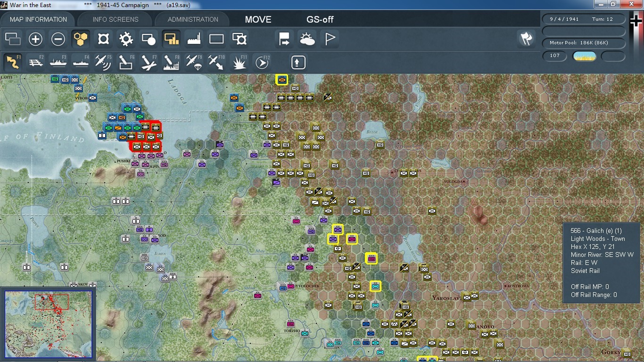Show the weather overlay icon
This screenshot has height=362, width=644.
(x=307, y=39)
